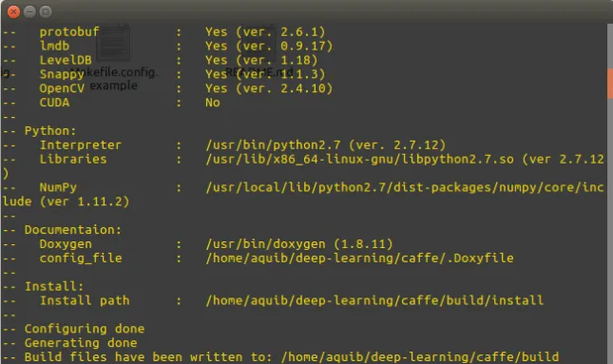Maximize the terminal window
The image size is (613, 364).
(x=46, y=11)
